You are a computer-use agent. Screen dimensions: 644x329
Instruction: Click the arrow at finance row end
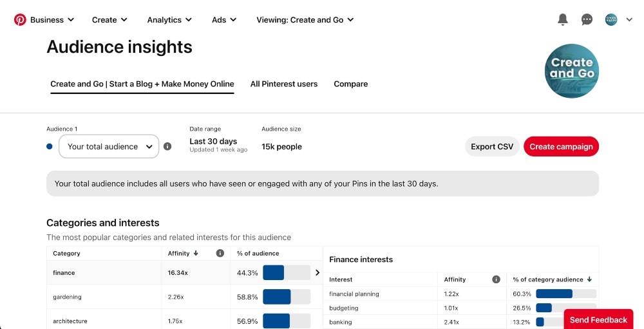(317, 272)
